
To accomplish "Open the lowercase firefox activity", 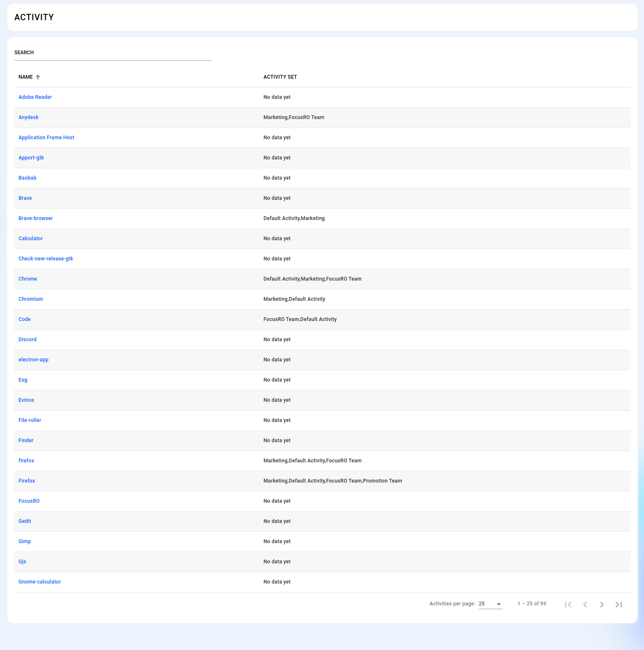I will 26,461.
